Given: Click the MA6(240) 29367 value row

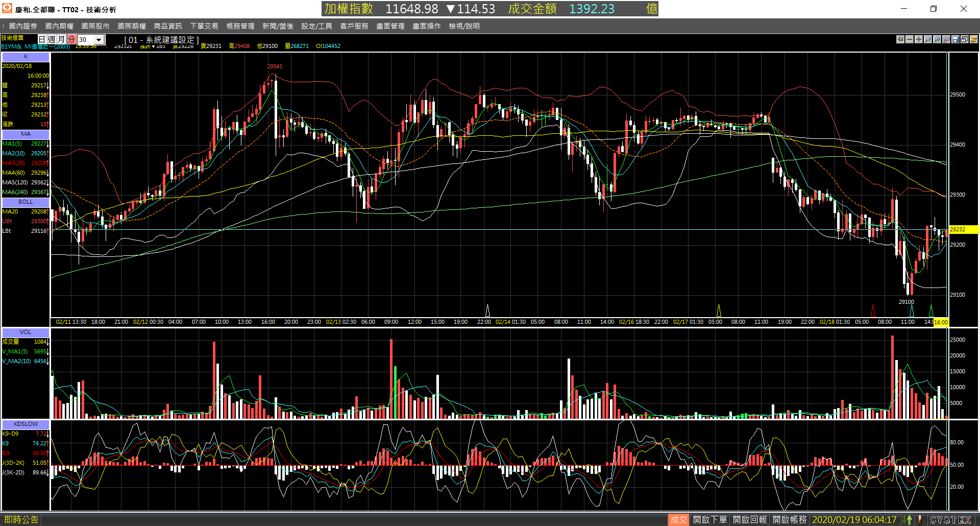Looking at the screenshot, I should pos(26,193).
